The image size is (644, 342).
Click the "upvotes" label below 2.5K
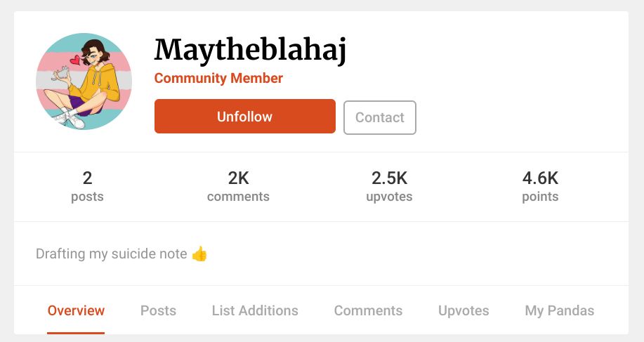(389, 197)
